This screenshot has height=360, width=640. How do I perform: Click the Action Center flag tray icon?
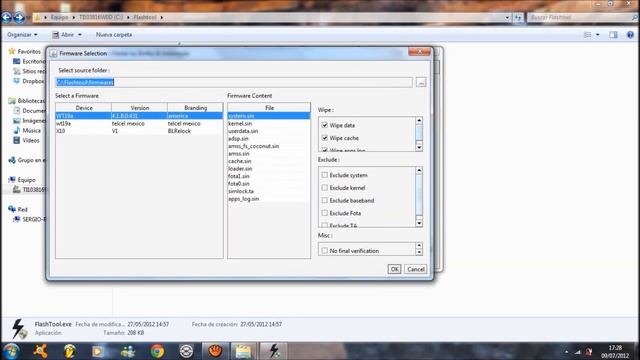[589, 351]
